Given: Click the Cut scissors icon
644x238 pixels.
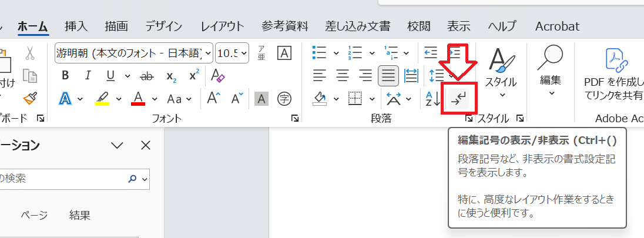Looking at the screenshot, I should click(31, 53).
